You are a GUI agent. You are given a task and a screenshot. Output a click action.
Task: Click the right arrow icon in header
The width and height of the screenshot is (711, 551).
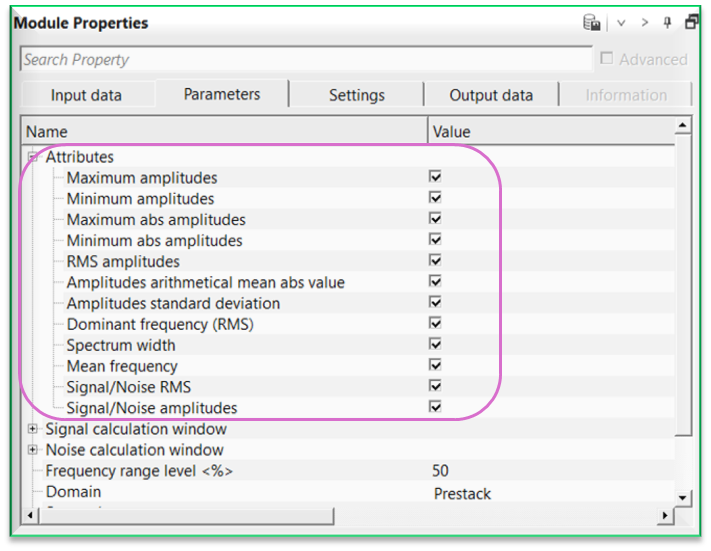(645, 23)
